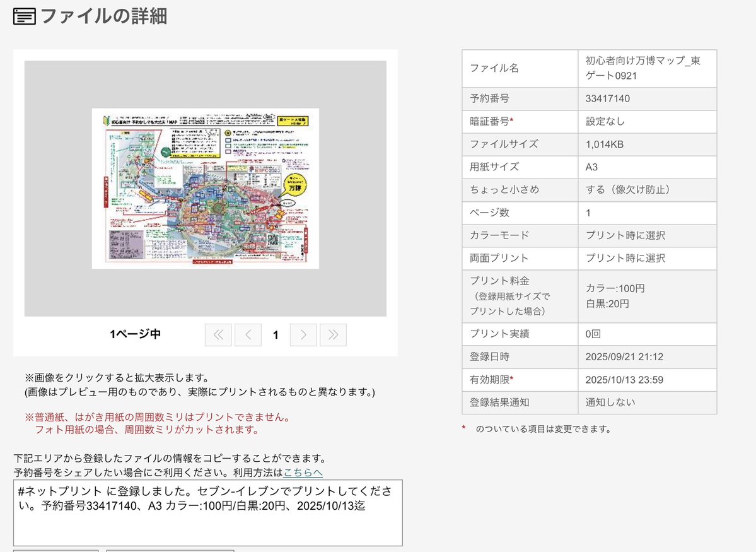Click the プリント実績 value 0回
The height and width of the screenshot is (552, 756).
pyautogui.click(x=593, y=334)
